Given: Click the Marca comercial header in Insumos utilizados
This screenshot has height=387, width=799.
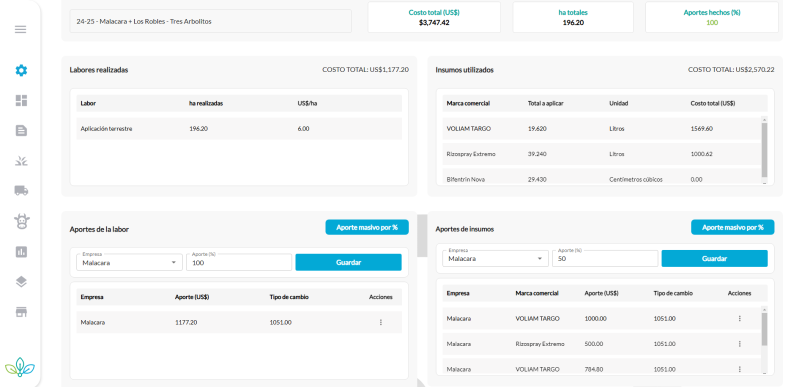Looking at the screenshot, I should [468, 103].
